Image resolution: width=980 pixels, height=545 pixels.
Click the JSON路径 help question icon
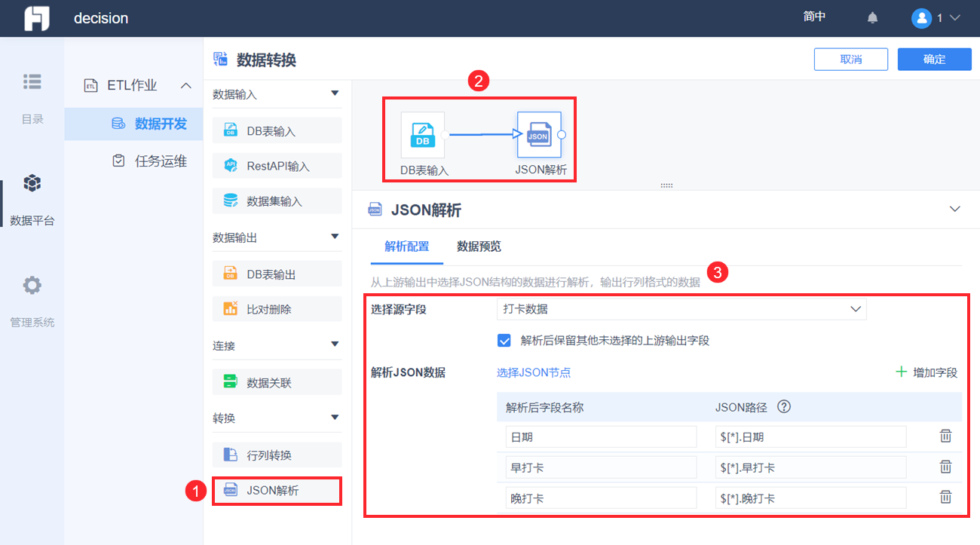pyautogui.click(x=784, y=407)
